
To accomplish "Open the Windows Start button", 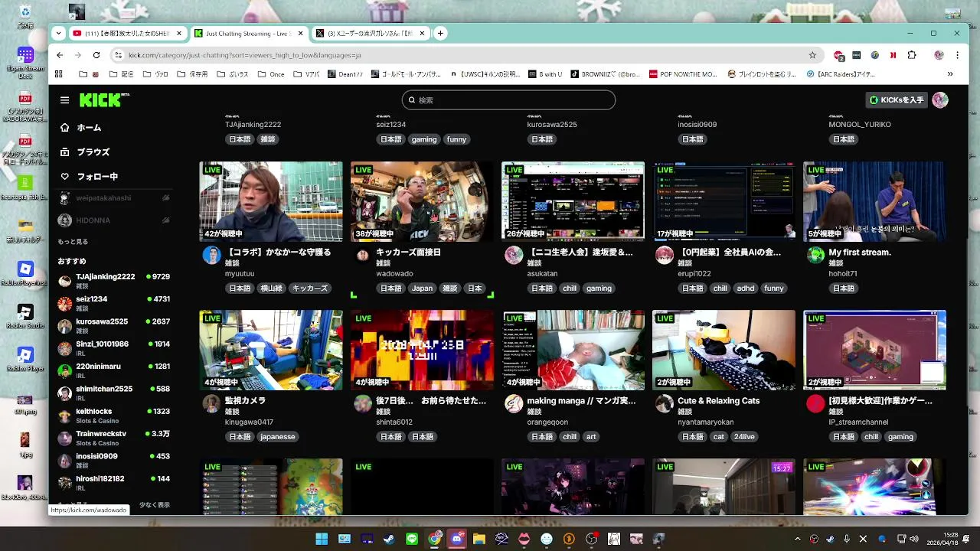I will [x=322, y=539].
